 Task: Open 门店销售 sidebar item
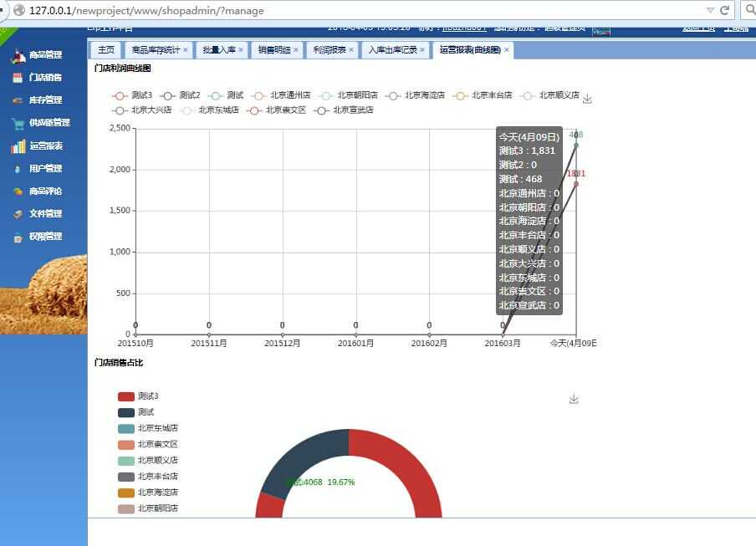pos(38,78)
